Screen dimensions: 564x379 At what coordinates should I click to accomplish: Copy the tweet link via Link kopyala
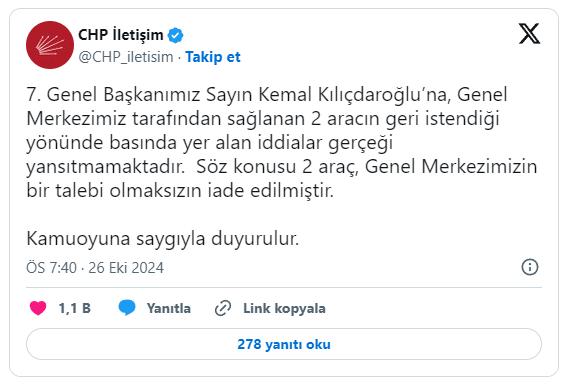284,308
